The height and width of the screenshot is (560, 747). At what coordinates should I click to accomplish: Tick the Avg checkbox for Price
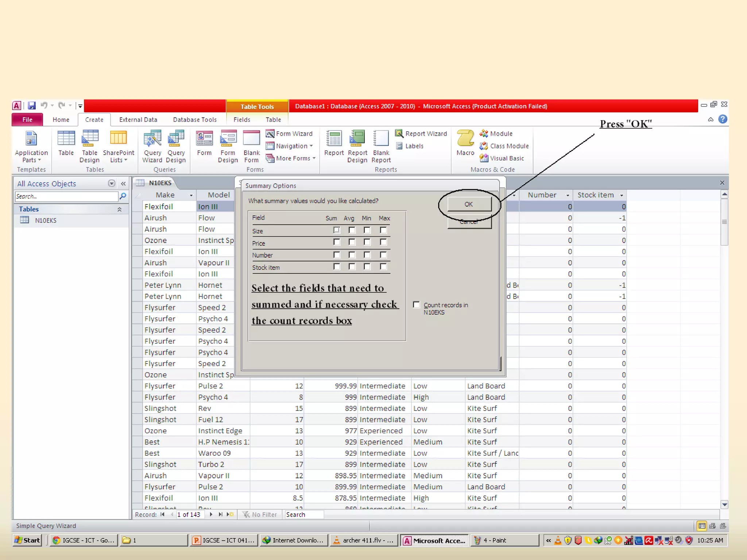[352, 242]
